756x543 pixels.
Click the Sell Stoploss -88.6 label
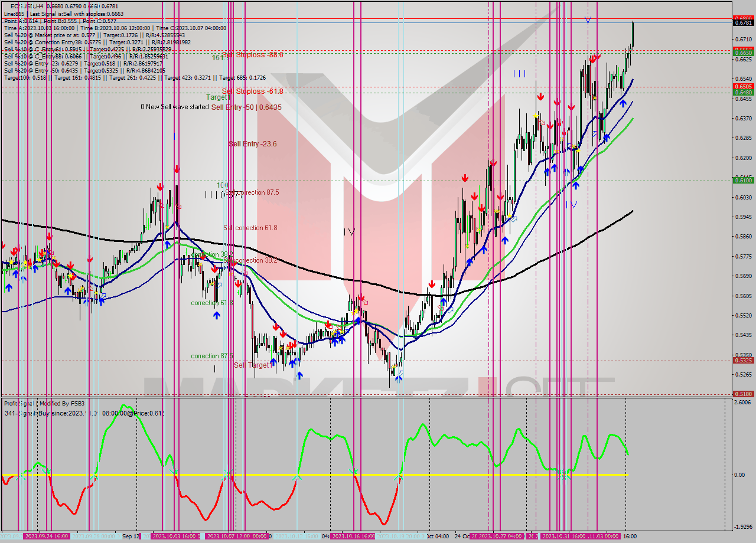pos(252,54)
